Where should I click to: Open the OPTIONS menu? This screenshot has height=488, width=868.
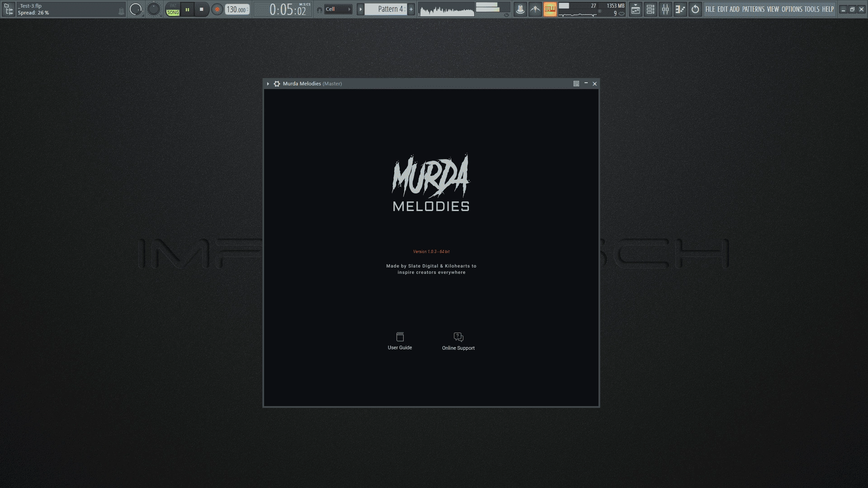(x=792, y=9)
